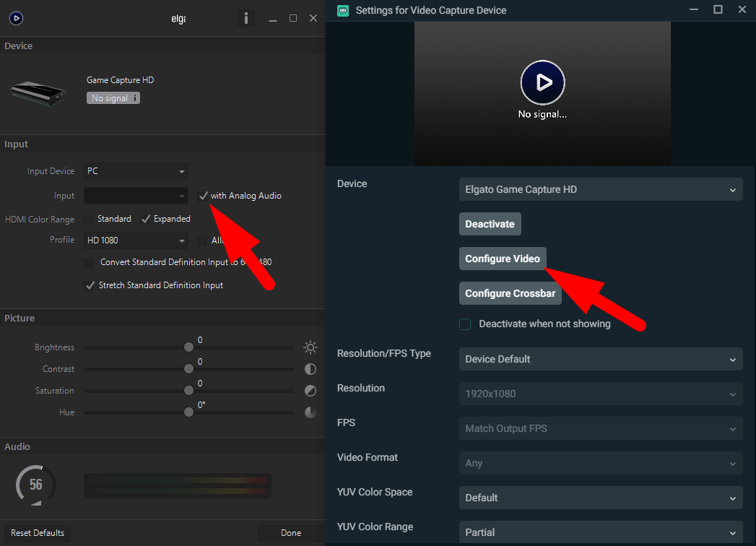Viewport: 756px width, 546px height.
Task: Open the Device dropdown Elgato Game Capture HD
Action: click(601, 189)
